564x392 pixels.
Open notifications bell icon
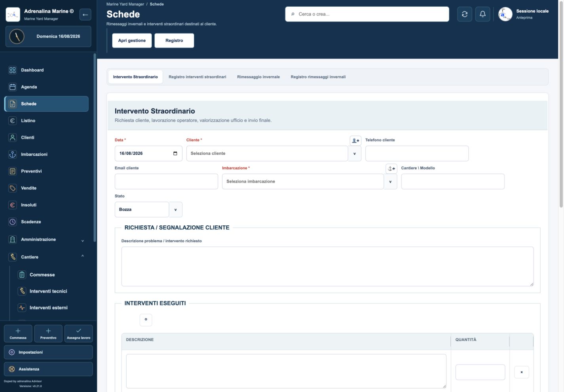pyautogui.click(x=482, y=14)
